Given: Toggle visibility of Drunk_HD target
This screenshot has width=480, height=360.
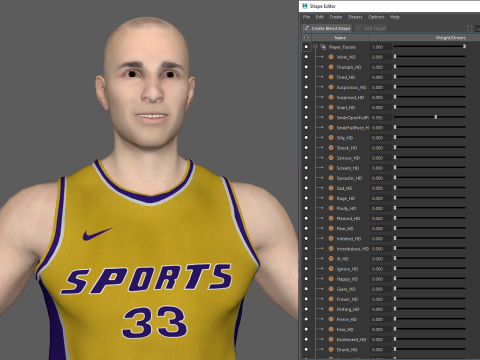Looking at the screenshot, I should click(306, 349).
